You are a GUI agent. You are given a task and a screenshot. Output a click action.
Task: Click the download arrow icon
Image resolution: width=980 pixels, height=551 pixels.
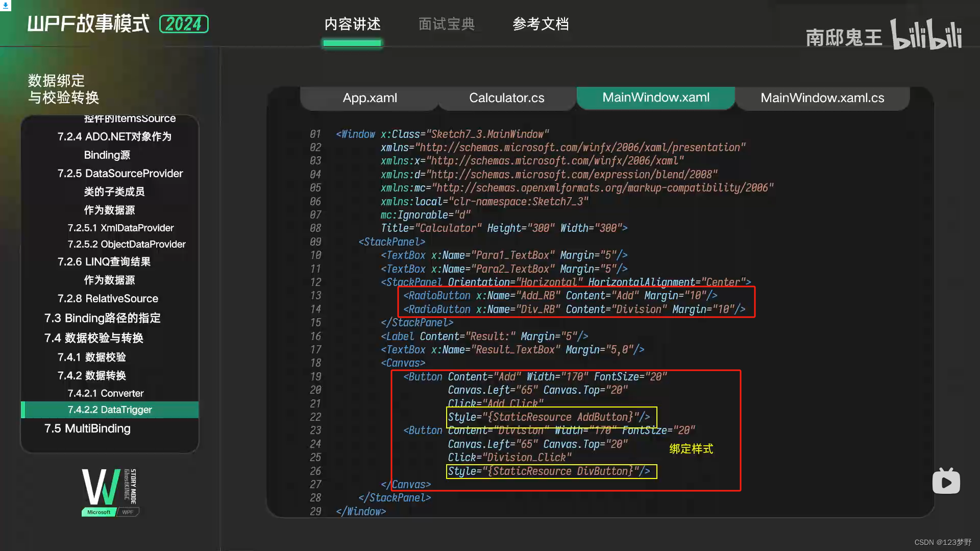coord(6,6)
